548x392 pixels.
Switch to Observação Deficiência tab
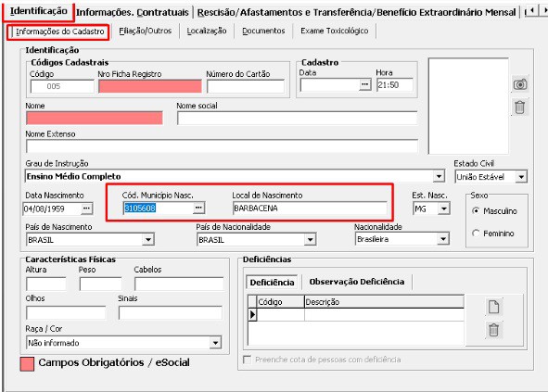357,282
